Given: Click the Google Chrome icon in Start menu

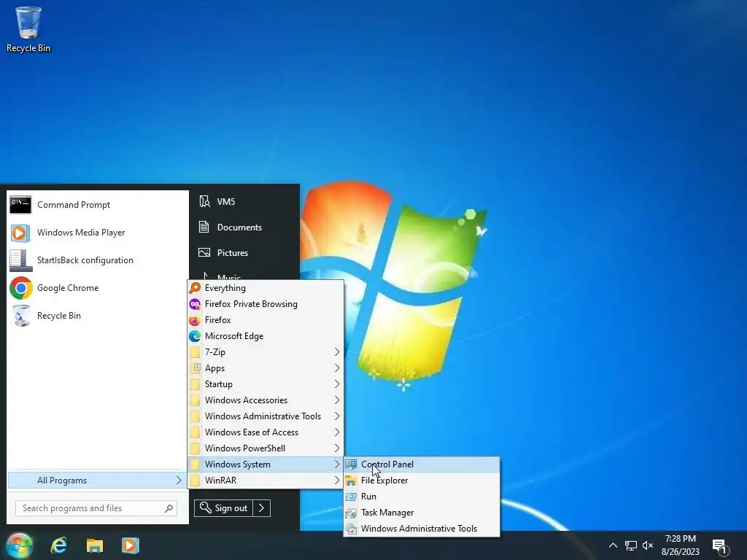Looking at the screenshot, I should pyautogui.click(x=20, y=288).
